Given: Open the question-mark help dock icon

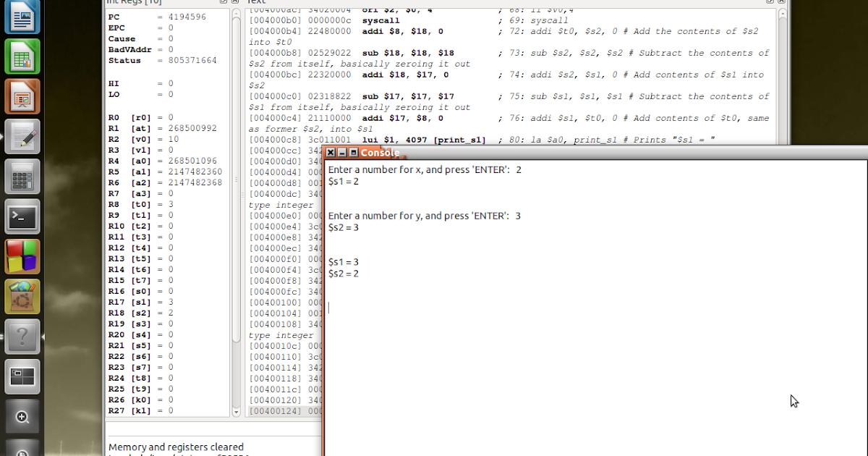Looking at the screenshot, I should [22, 335].
